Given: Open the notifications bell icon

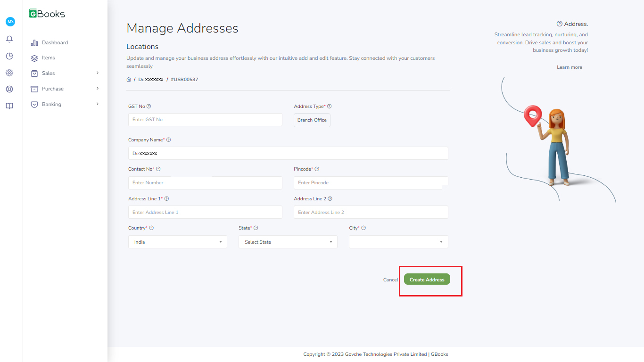Looking at the screenshot, I should coord(9,39).
